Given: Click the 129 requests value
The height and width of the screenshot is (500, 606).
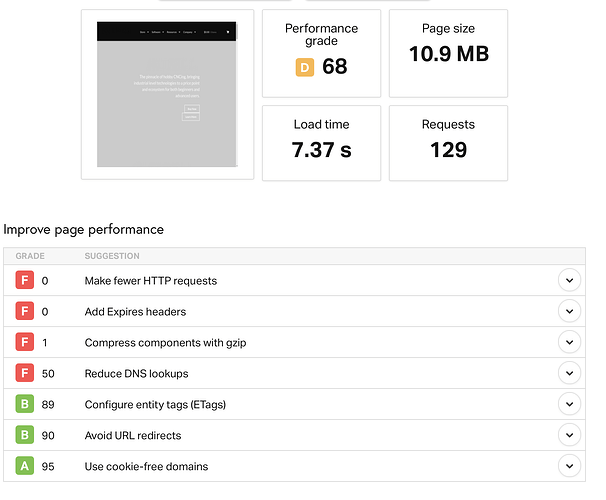Looking at the screenshot, I should 448,150.
